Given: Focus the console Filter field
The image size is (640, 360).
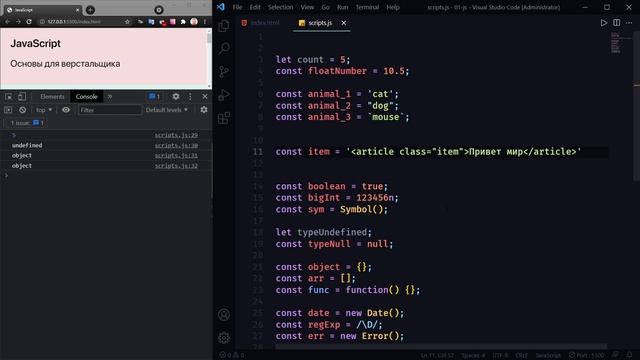Looking at the screenshot, I should click(109, 110).
